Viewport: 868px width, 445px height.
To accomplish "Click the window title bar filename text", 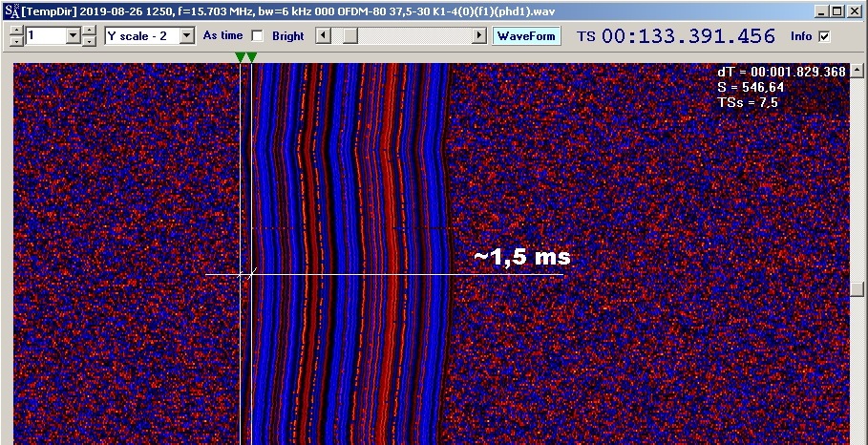I will (287, 11).
